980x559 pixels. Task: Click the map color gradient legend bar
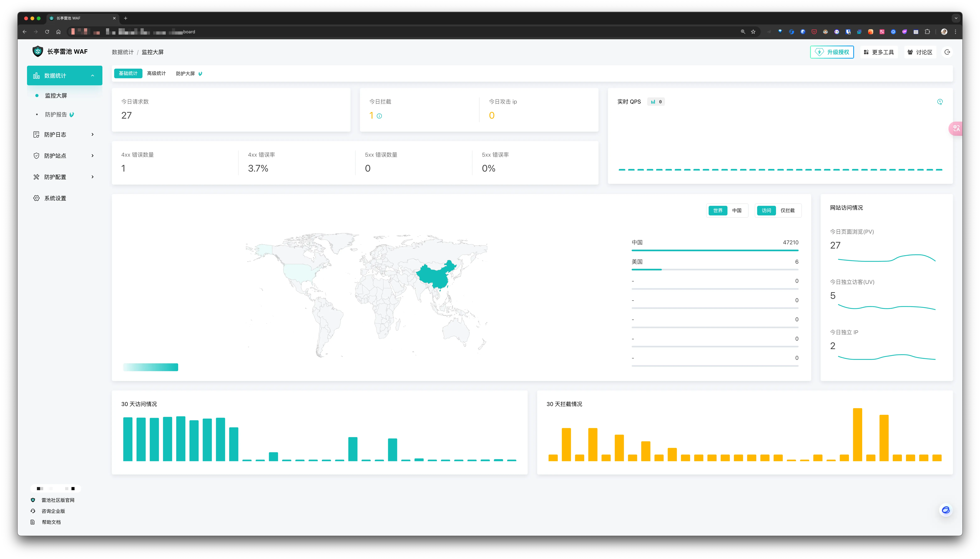[x=150, y=367]
